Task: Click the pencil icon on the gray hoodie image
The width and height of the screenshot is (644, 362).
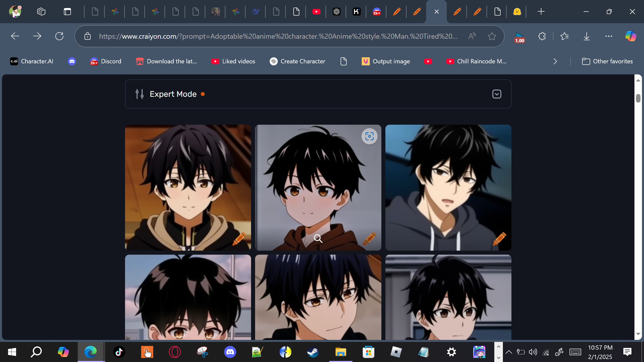Action: click(499, 238)
